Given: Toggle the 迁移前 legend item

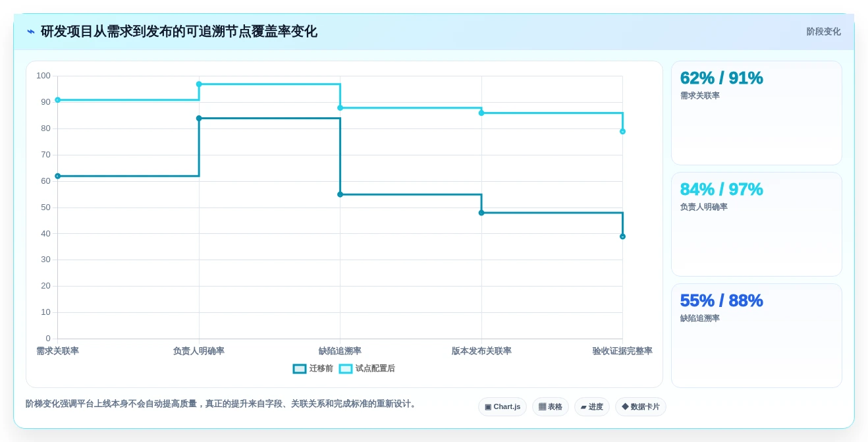Looking at the screenshot, I should pos(313,369).
